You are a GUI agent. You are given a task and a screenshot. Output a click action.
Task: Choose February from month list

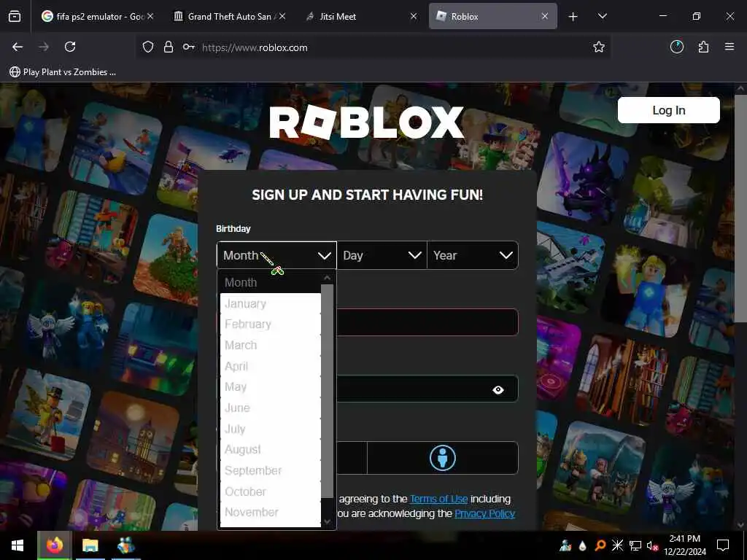[x=270, y=324]
